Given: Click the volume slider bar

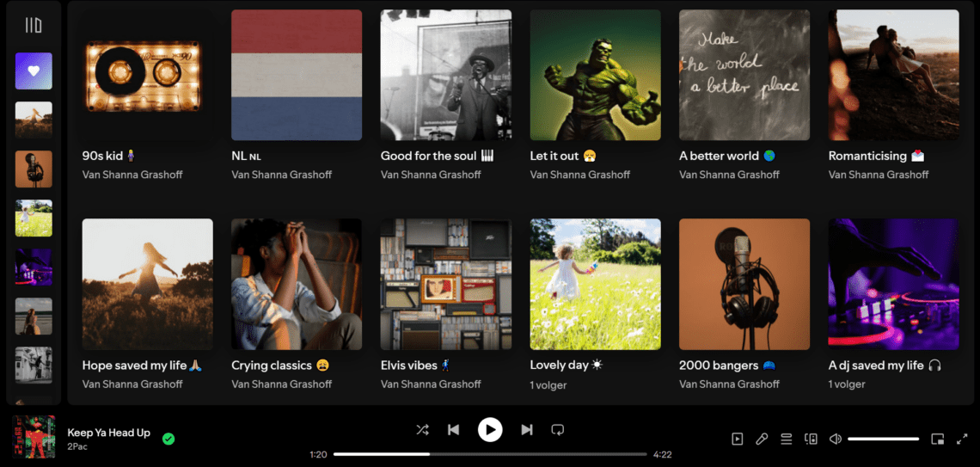Looking at the screenshot, I should [883, 439].
